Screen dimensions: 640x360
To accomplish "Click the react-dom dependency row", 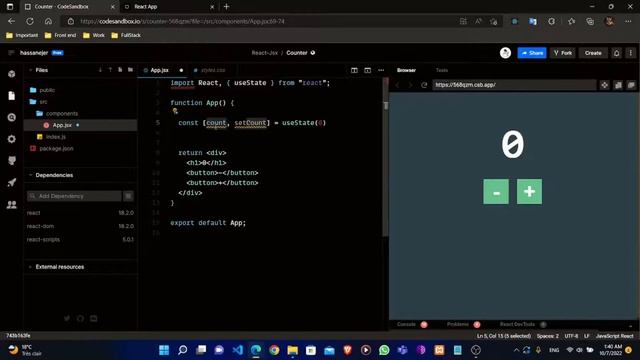I will click(80, 226).
